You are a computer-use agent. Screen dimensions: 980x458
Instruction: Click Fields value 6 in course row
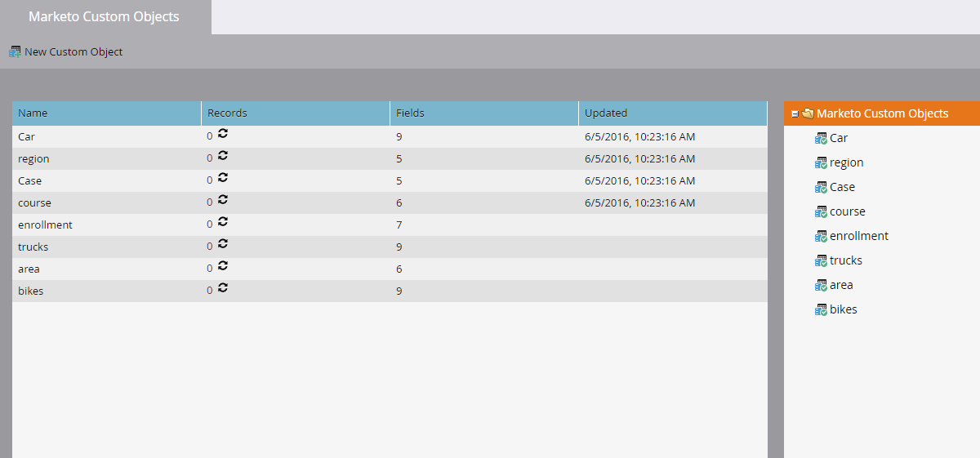(399, 202)
